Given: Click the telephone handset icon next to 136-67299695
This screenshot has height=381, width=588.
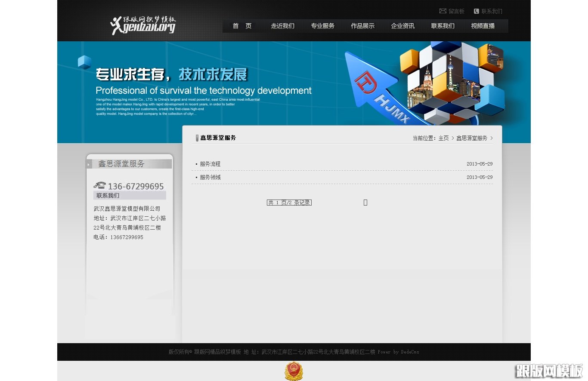Looking at the screenshot, I should 99,185.
